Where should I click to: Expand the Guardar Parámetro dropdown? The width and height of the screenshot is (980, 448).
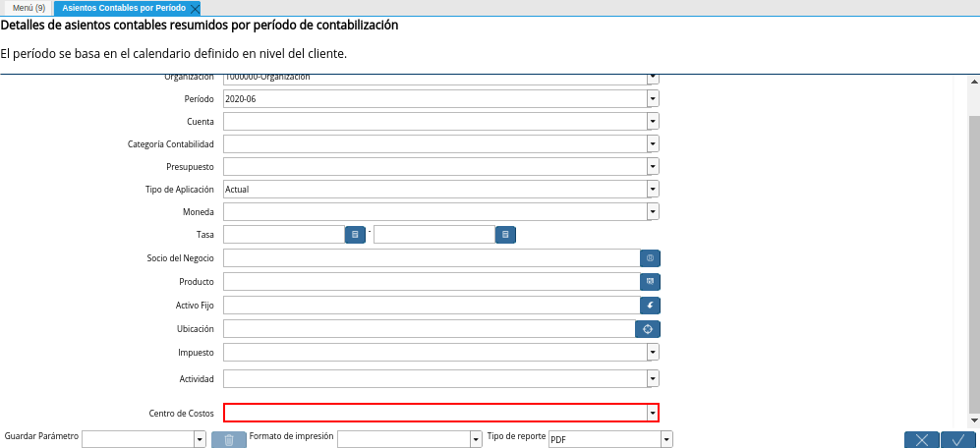pyautogui.click(x=200, y=440)
